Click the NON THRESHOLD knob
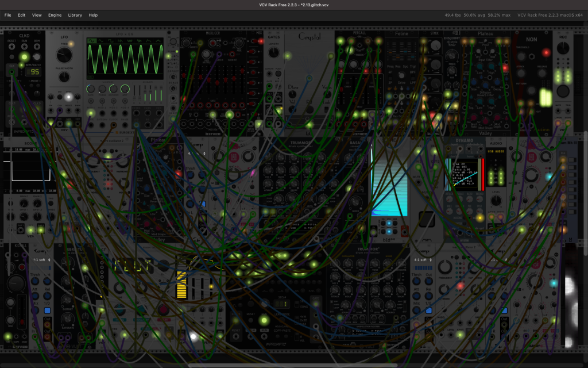This screenshot has height=368, width=588. point(521,57)
